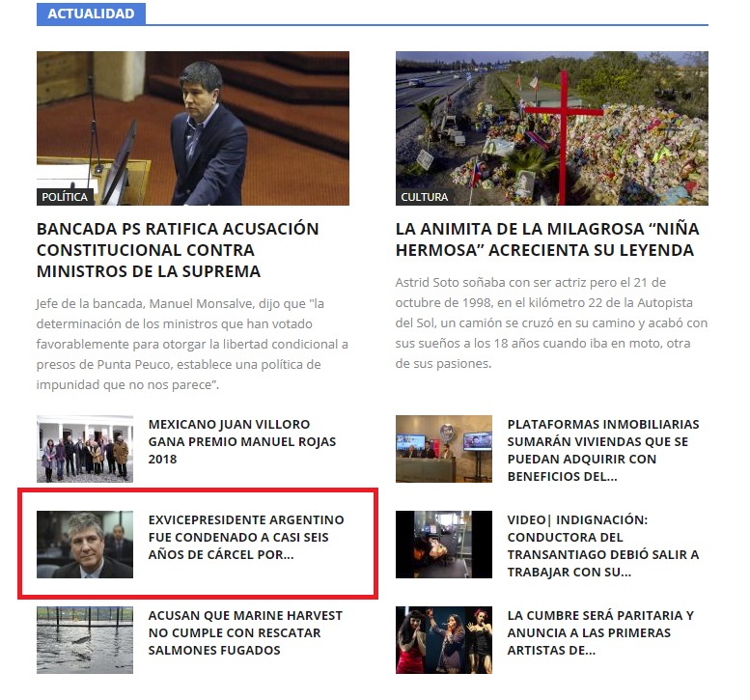The image size is (750, 700).
Task: Click the Juan Villoro group photo thumbnail
Action: [85, 449]
